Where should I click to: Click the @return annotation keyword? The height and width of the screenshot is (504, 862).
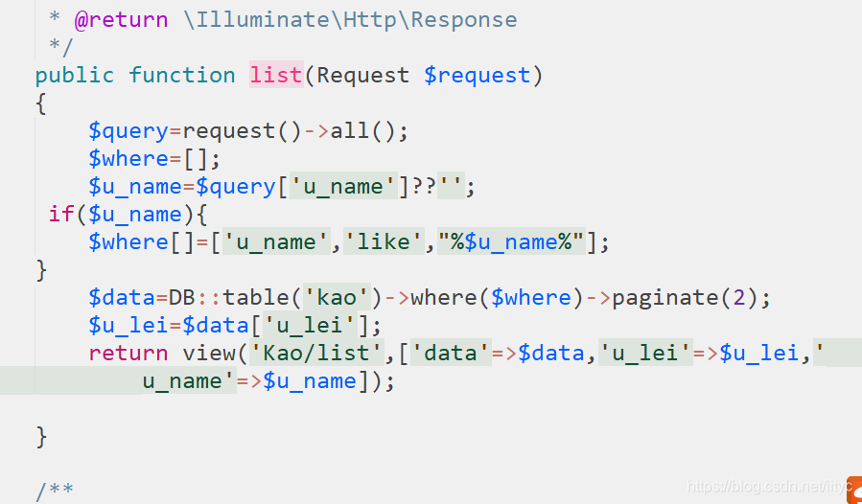coord(121,20)
